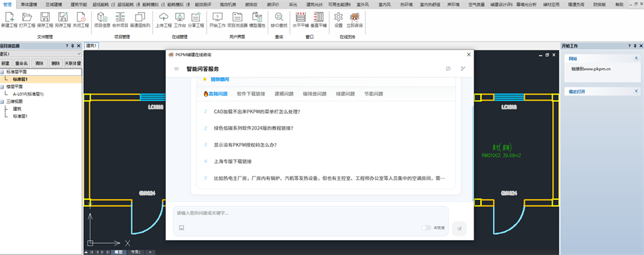The image size is (644, 255).
Task: Click the 关联体量 button
Action: click(x=72, y=63)
